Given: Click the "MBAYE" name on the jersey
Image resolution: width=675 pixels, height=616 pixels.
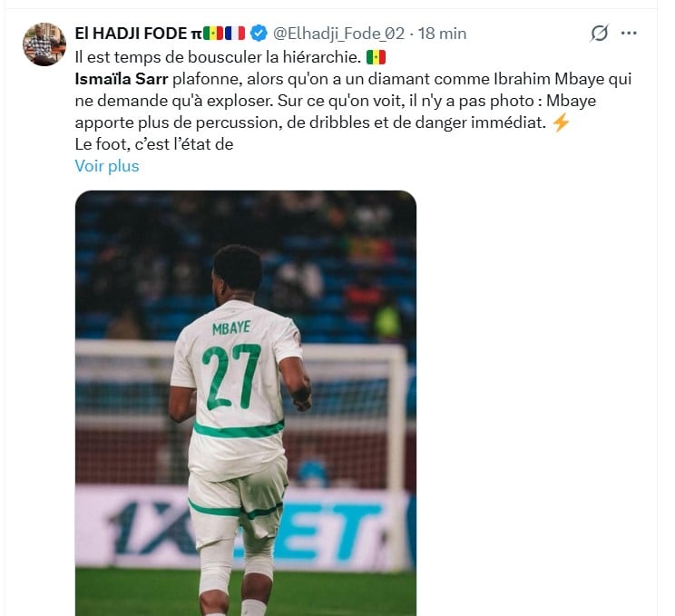Looking at the screenshot, I should [x=231, y=328].
